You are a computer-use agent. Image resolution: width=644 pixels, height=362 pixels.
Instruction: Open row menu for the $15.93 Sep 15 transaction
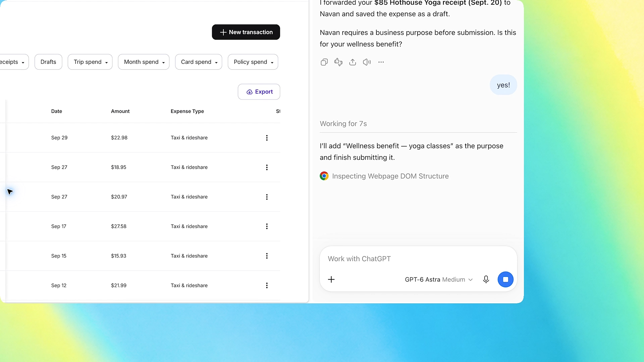point(267,256)
